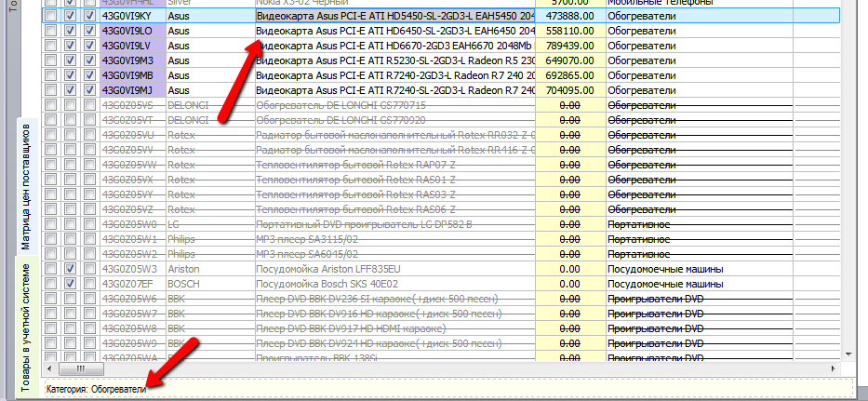868x401 pixels.
Task: Select struck-out Плеер DVD BBK DV917 HD HDMI
Action: (395, 329)
